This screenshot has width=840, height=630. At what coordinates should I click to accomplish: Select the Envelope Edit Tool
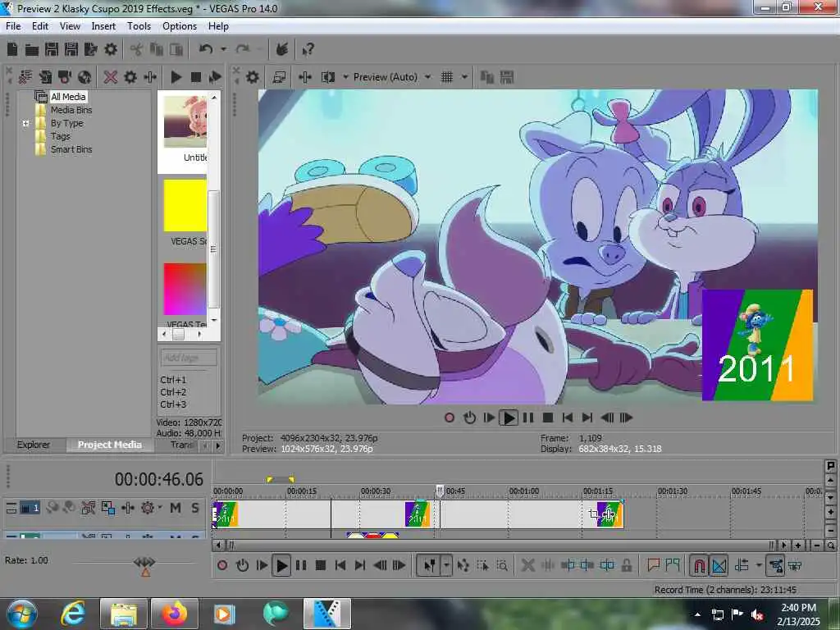pyautogui.click(x=463, y=565)
